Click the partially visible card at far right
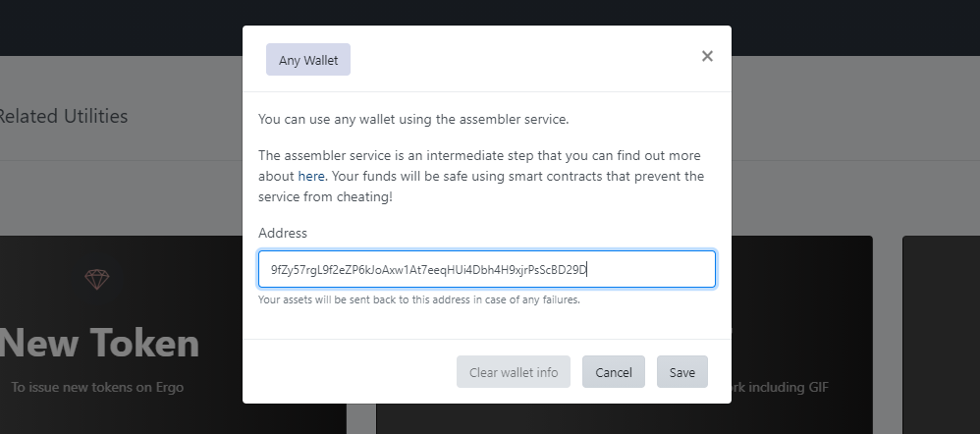Viewport: 980px width, 434px height. [941, 334]
